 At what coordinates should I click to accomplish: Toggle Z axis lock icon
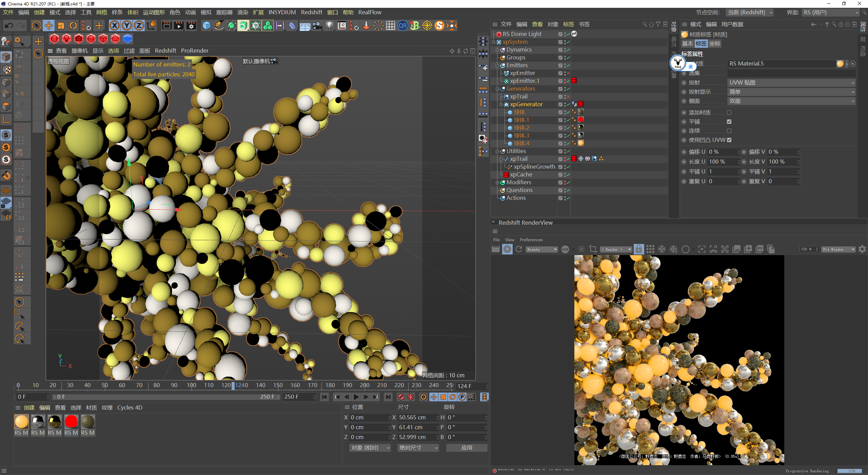click(139, 25)
